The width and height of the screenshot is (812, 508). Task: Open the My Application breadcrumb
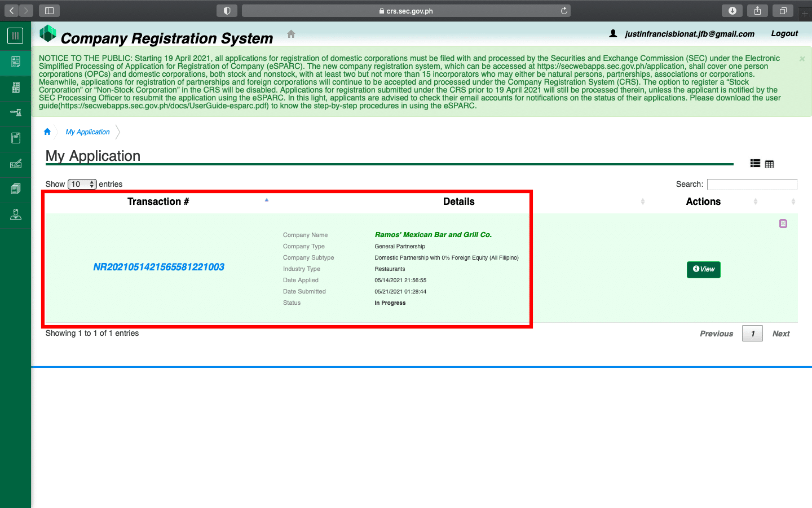tap(87, 132)
